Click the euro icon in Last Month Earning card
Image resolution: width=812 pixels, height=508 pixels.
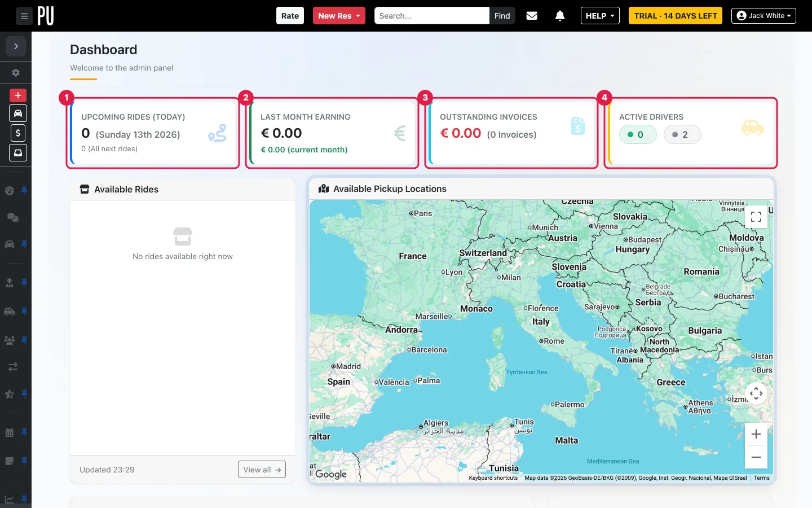point(400,133)
